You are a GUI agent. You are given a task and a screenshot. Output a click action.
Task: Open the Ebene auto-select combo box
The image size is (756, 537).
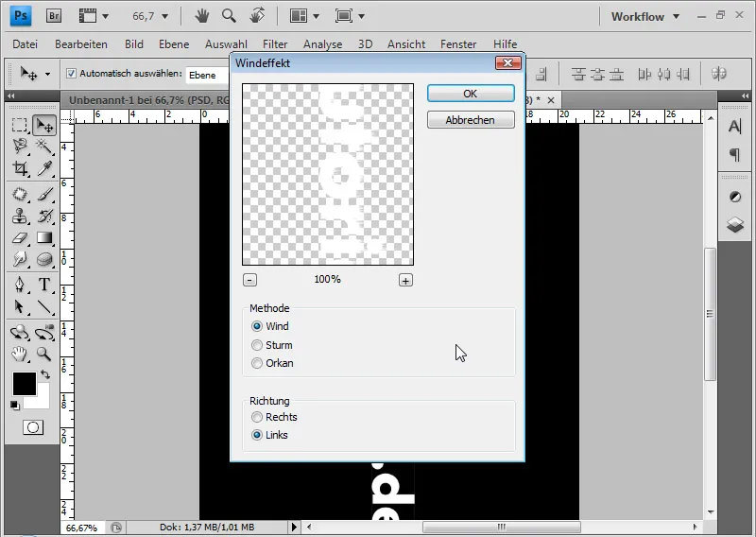point(208,75)
